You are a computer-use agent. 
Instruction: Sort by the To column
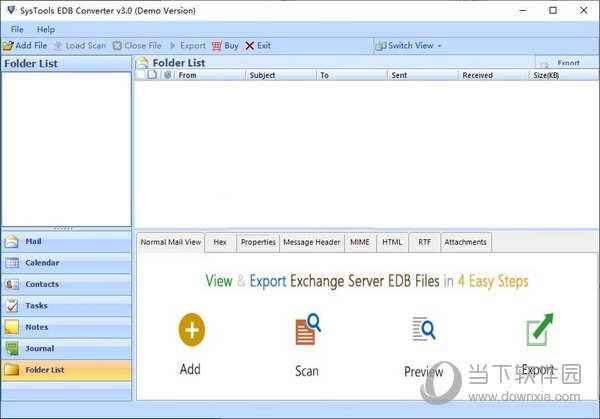(x=352, y=75)
